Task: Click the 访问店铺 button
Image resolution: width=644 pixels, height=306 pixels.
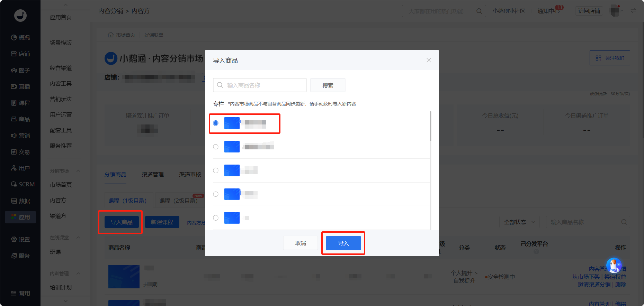Action: tap(589, 11)
